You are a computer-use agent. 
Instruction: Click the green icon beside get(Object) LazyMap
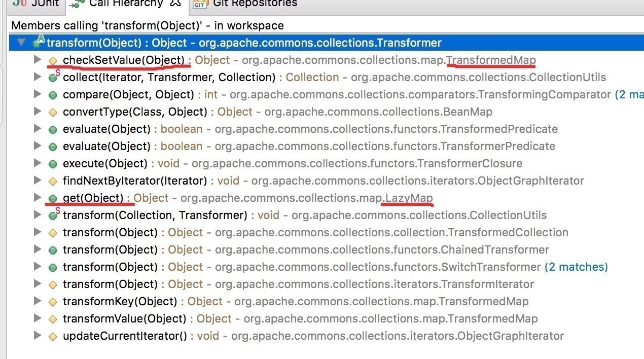[52, 198]
